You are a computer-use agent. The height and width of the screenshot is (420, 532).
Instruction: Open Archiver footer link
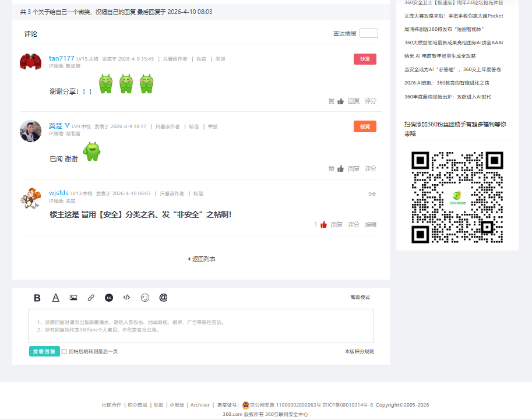point(200,405)
